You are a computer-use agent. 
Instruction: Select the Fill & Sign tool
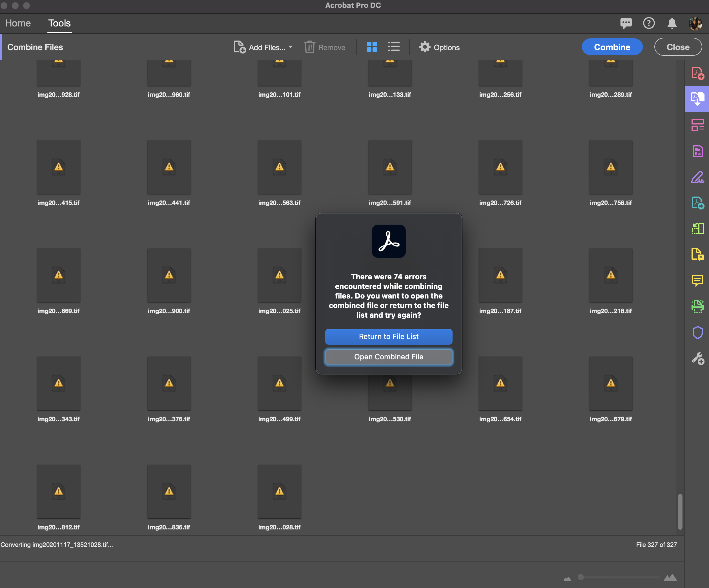[x=697, y=177]
